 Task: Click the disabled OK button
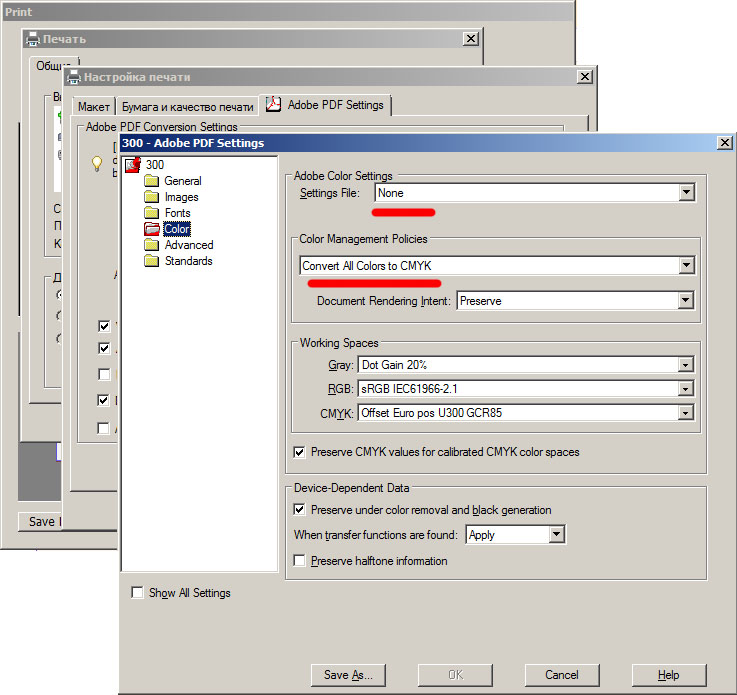(x=455, y=675)
